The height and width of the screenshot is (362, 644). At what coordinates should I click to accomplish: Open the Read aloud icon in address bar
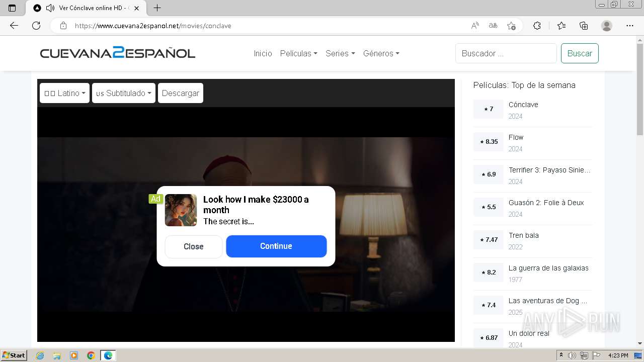tap(475, 26)
